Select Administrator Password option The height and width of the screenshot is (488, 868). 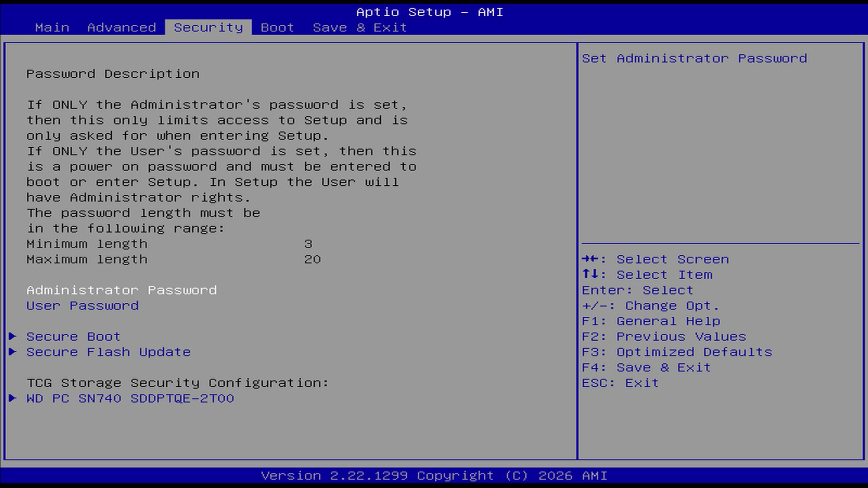(x=121, y=290)
